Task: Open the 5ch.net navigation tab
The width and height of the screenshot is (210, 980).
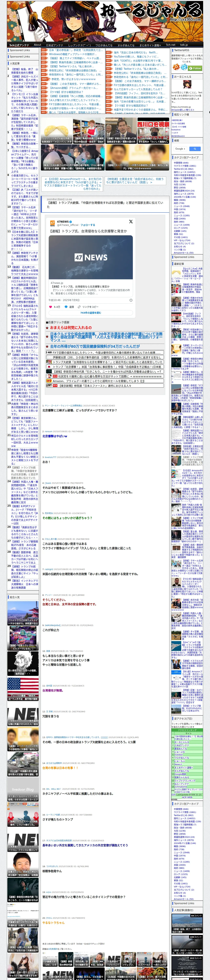Action: (171, 45)
